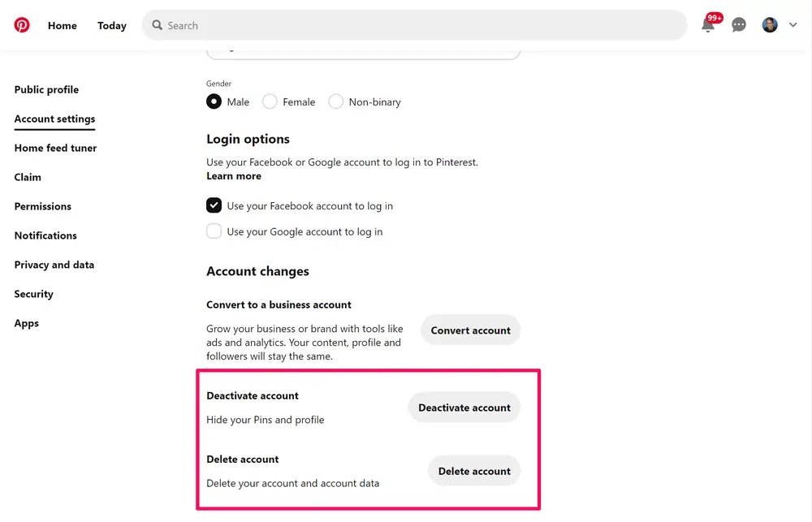Select the Male gender option
Viewport: 812px width, 522px height.
pos(214,101)
